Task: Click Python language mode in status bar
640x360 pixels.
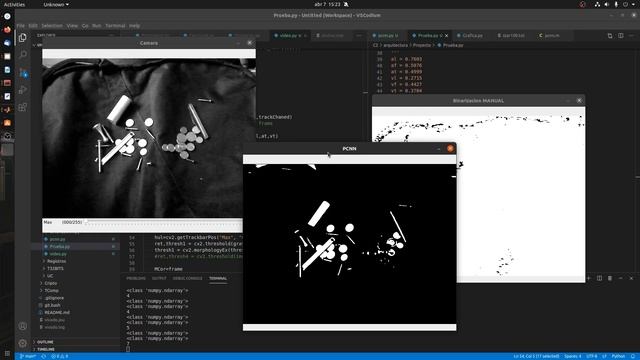Action: [x=618, y=356]
